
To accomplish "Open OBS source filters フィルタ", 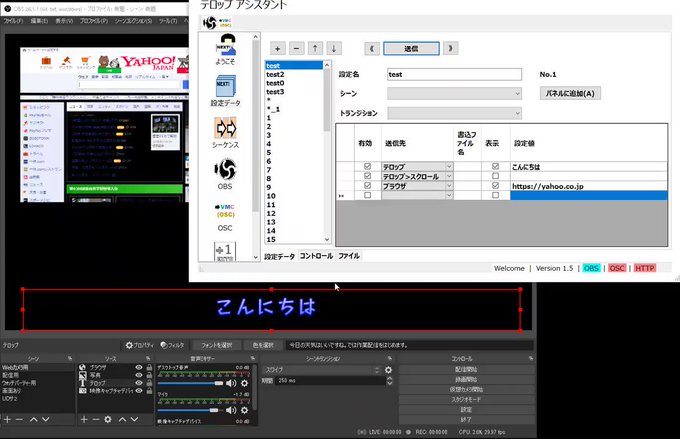I will [x=172, y=345].
